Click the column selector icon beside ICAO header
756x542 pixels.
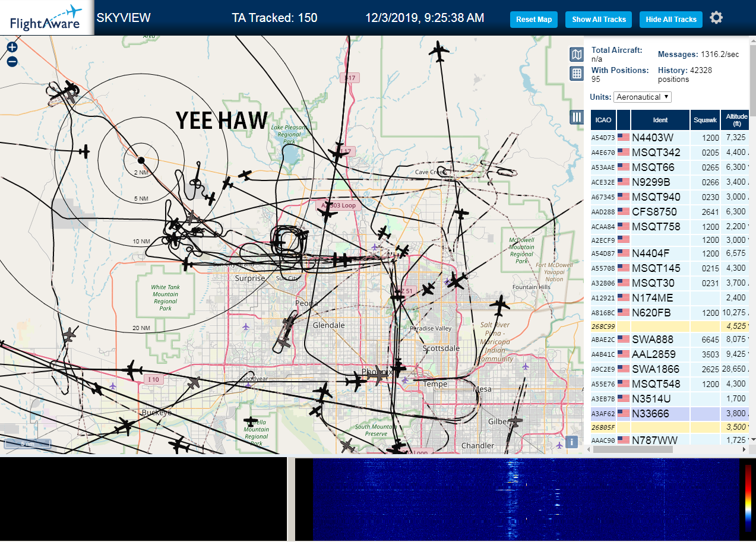(577, 117)
